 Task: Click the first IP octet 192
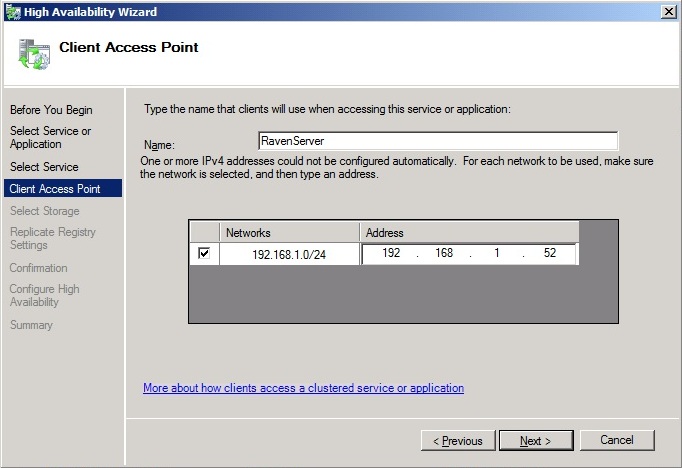pyautogui.click(x=391, y=253)
